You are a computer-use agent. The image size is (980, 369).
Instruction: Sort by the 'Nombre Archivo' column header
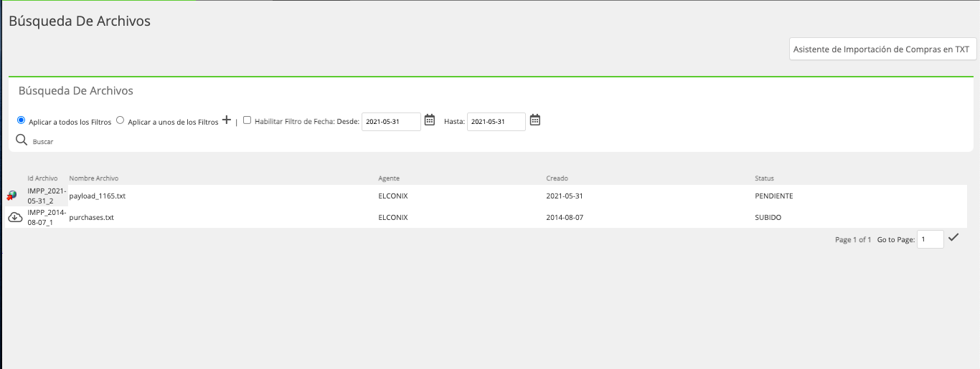coord(94,178)
